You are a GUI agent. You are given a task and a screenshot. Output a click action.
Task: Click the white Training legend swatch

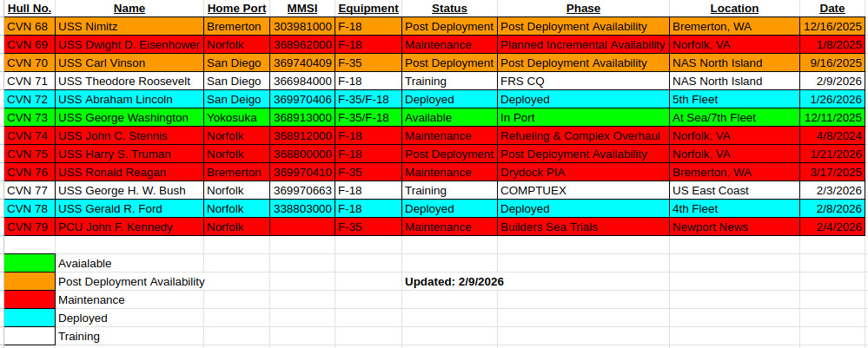click(30, 337)
